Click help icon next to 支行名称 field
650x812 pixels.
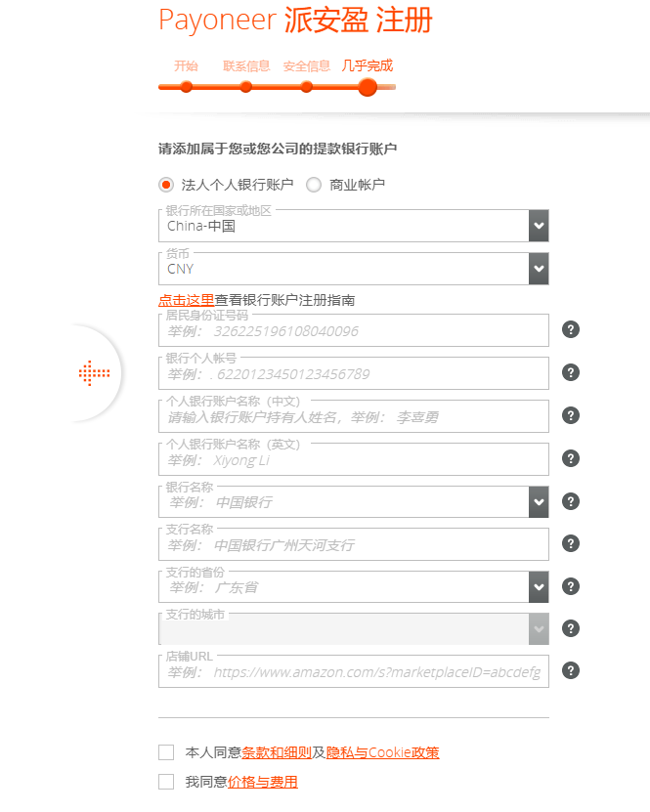(x=572, y=543)
